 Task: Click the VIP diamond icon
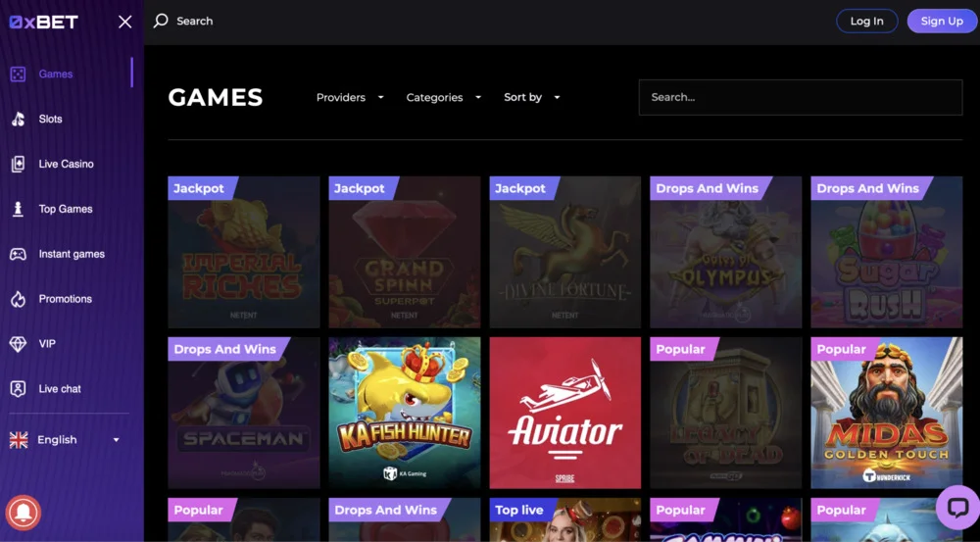(x=18, y=344)
